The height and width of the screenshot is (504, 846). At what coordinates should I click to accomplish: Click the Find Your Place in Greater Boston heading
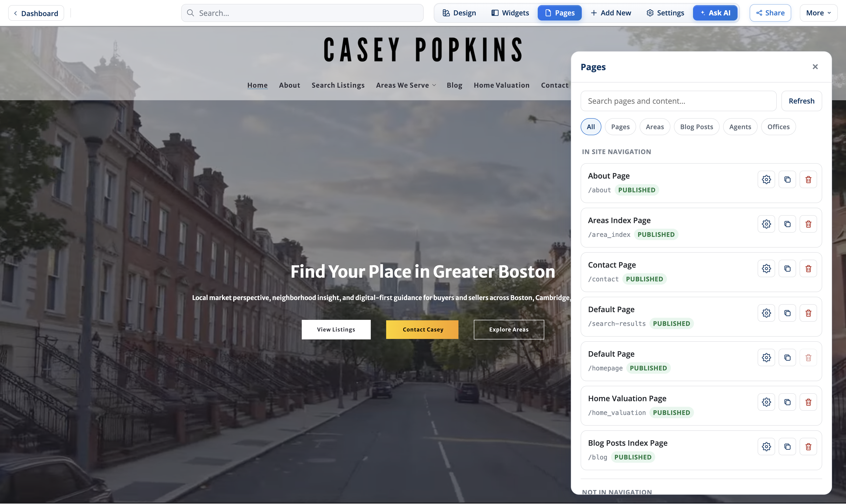(423, 271)
